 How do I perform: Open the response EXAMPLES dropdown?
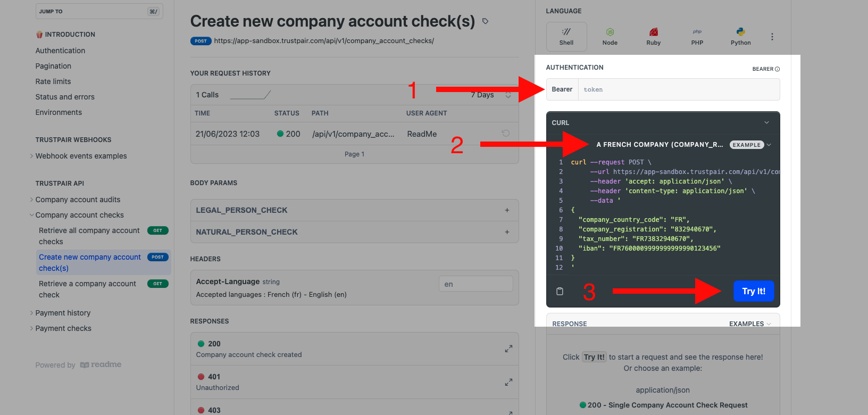click(750, 323)
